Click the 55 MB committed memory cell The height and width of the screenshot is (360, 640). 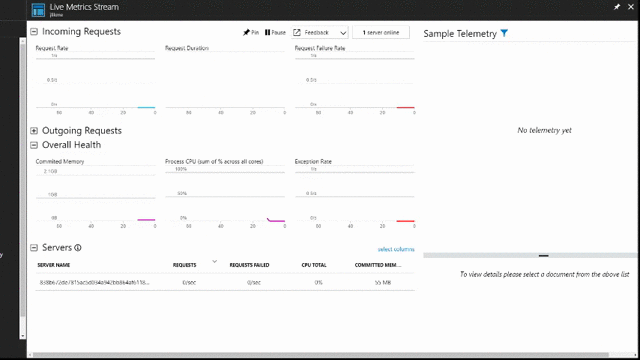[383, 282]
